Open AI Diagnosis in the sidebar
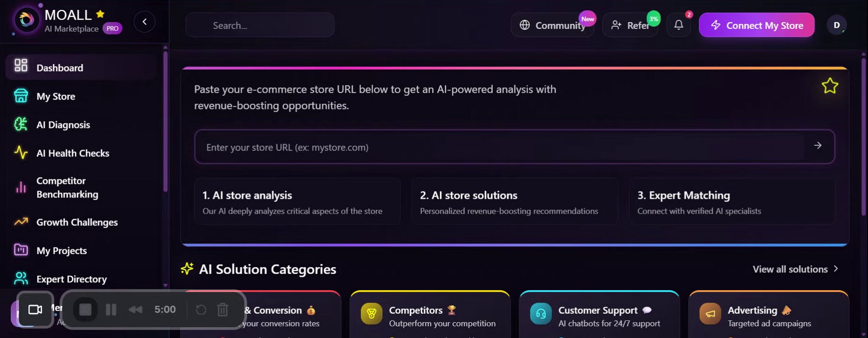The width and height of the screenshot is (868, 338). 63,125
